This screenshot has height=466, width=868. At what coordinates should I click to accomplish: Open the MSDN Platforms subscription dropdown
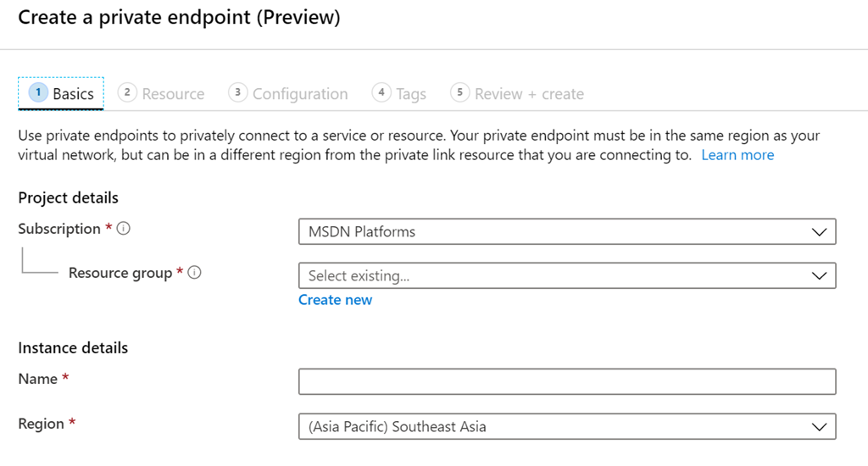(x=566, y=231)
